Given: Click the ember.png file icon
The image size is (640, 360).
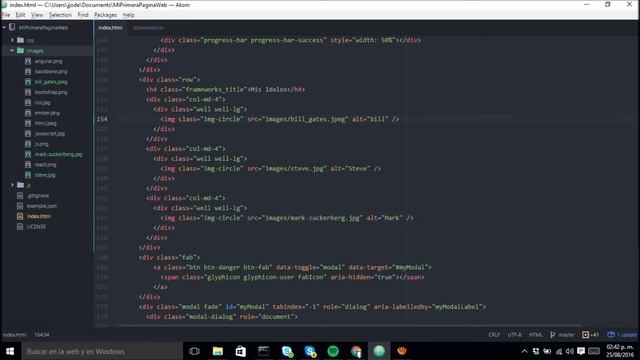Looking at the screenshot, I should click(28, 113).
